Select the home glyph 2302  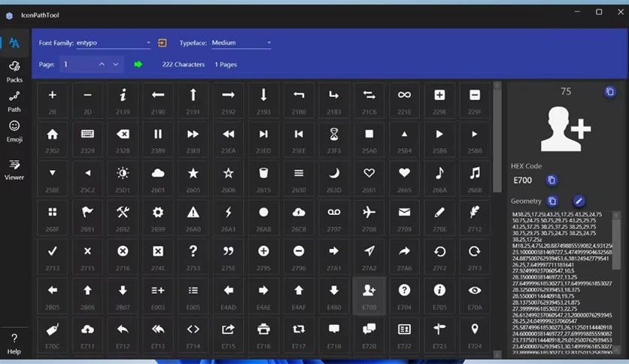pyautogui.click(x=53, y=139)
